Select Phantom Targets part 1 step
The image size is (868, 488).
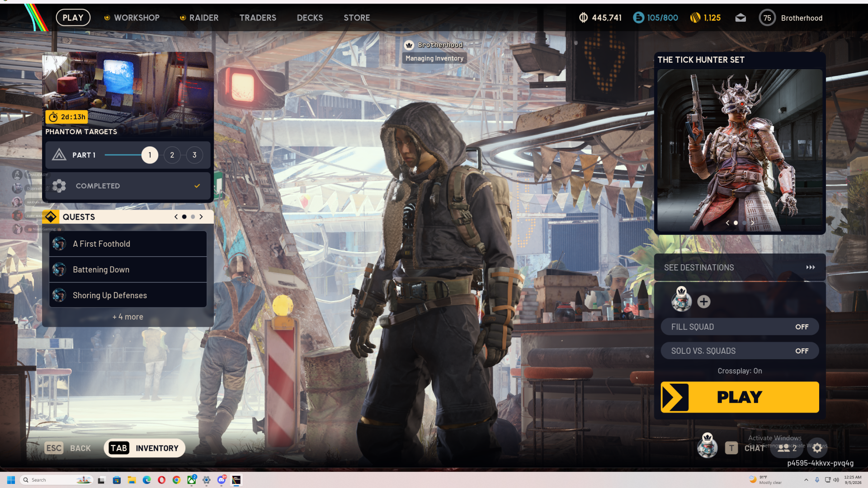150,155
